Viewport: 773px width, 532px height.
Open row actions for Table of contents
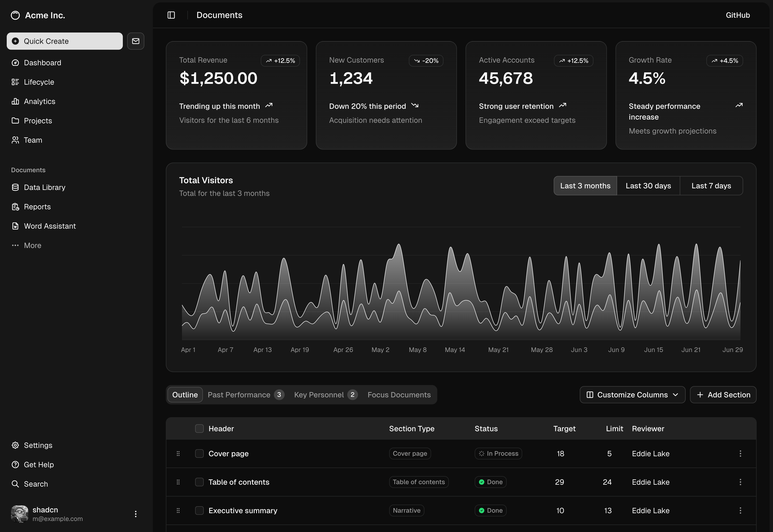[x=740, y=482]
